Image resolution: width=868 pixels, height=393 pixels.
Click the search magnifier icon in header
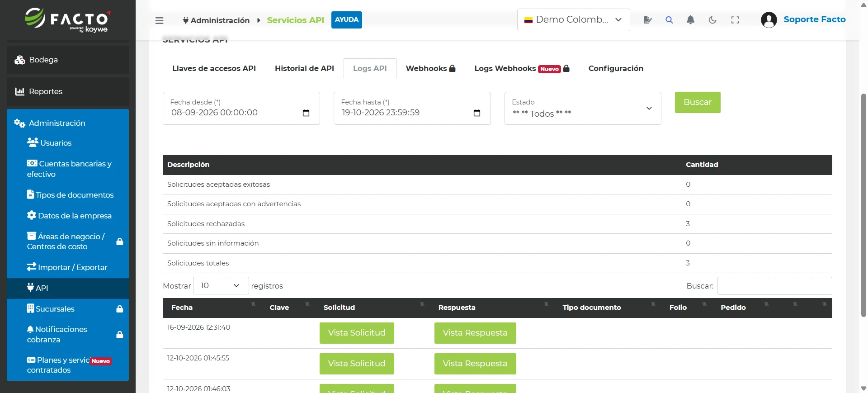point(669,20)
